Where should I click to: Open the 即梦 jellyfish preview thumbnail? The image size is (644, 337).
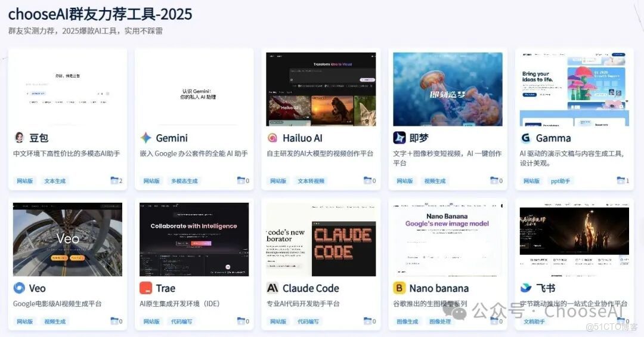pos(448,89)
